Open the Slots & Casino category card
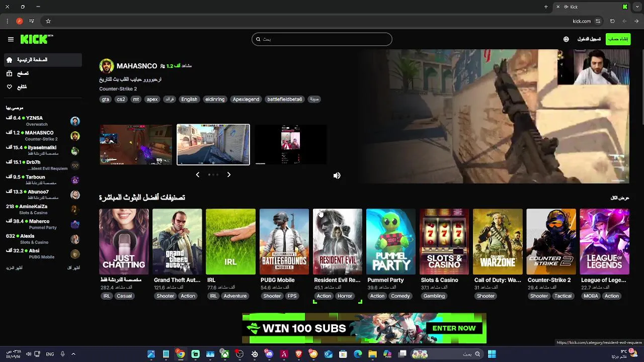644x362 pixels. [444, 242]
